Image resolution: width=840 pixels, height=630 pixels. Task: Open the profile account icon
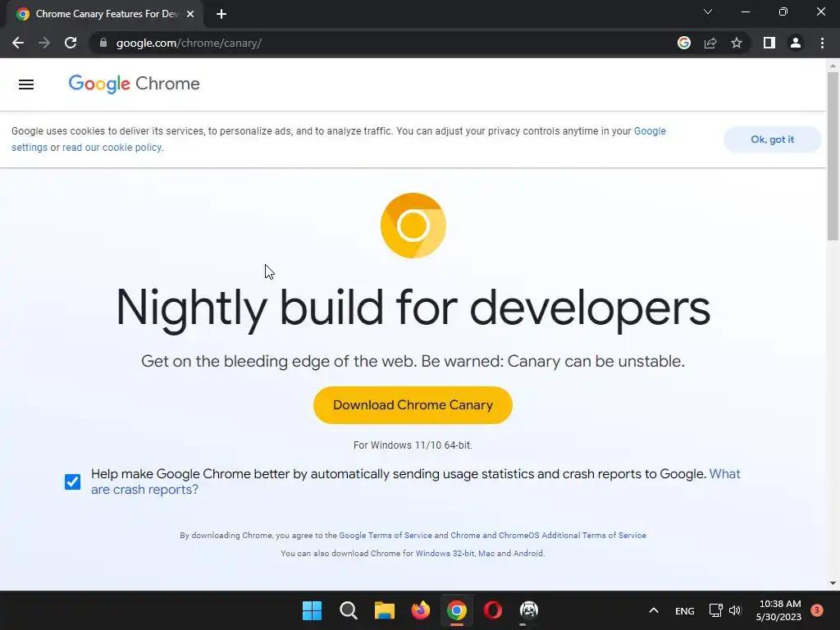(x=796, y=43)
